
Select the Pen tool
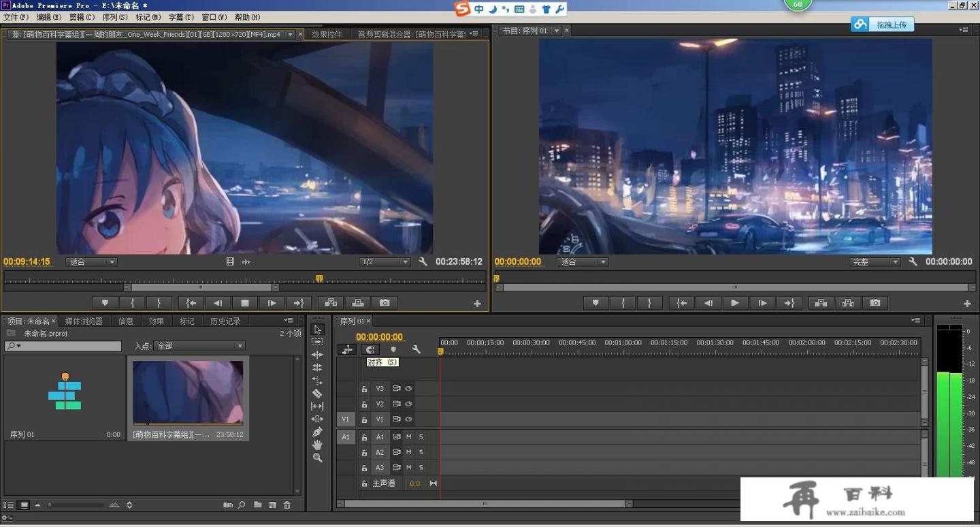[317, 432]
